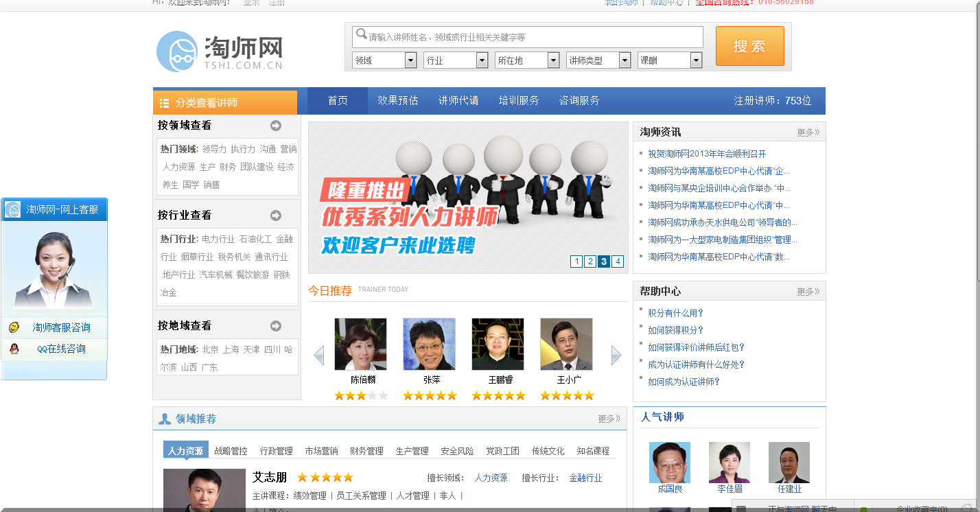Viewport: 980px width, 512px height.
Task: Click 淘师客服咨询 link
Action: 62,327
